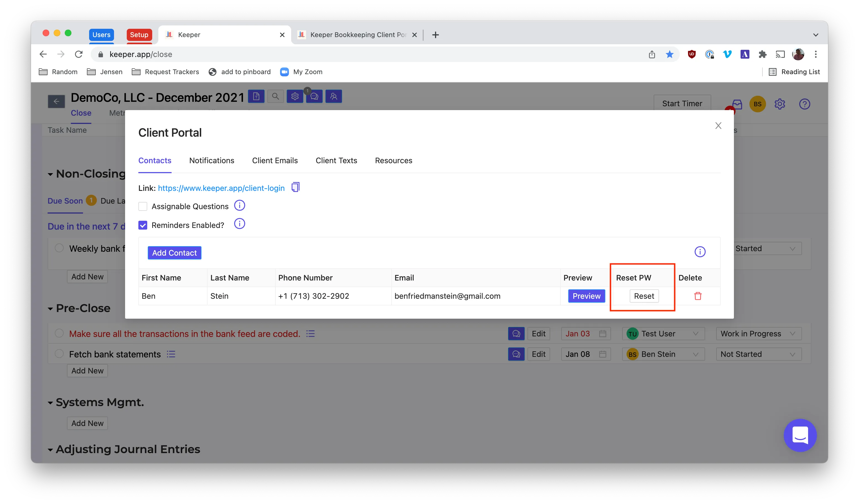The image size is (859, 504).
Task: Open comment icon on Fetch bank statements row
Action: pos(516,354)
